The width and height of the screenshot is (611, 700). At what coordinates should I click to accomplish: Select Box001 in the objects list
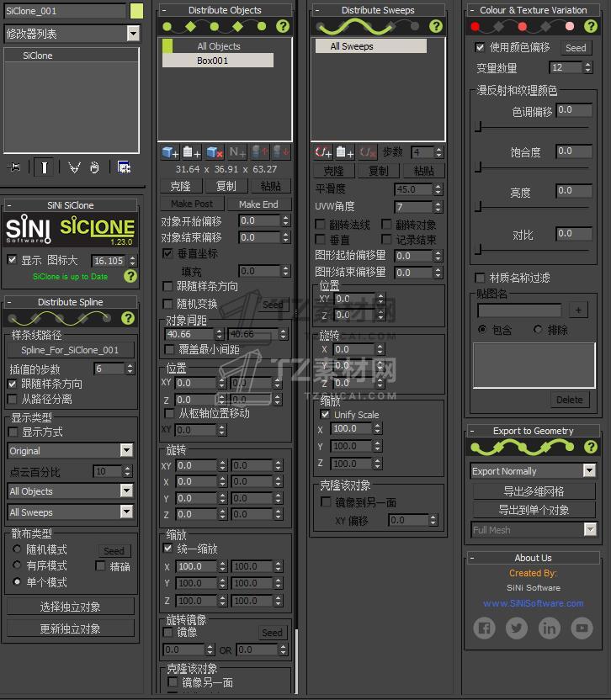(x=217, y=61)
